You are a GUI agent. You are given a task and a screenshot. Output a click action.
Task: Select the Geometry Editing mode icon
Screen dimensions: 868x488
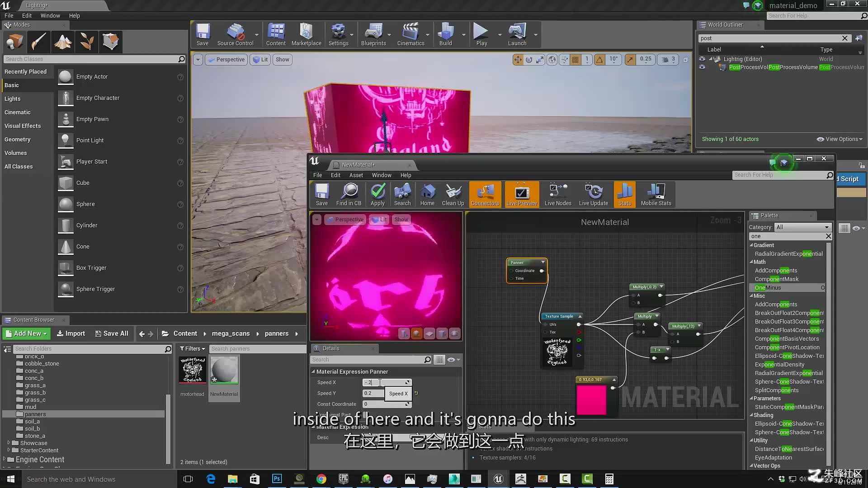(111, 42)
